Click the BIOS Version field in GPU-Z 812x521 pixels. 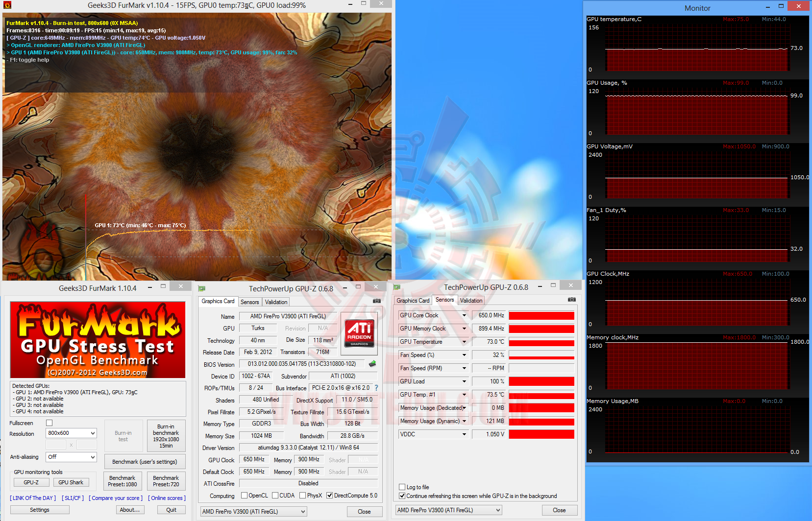coord(302,364)
